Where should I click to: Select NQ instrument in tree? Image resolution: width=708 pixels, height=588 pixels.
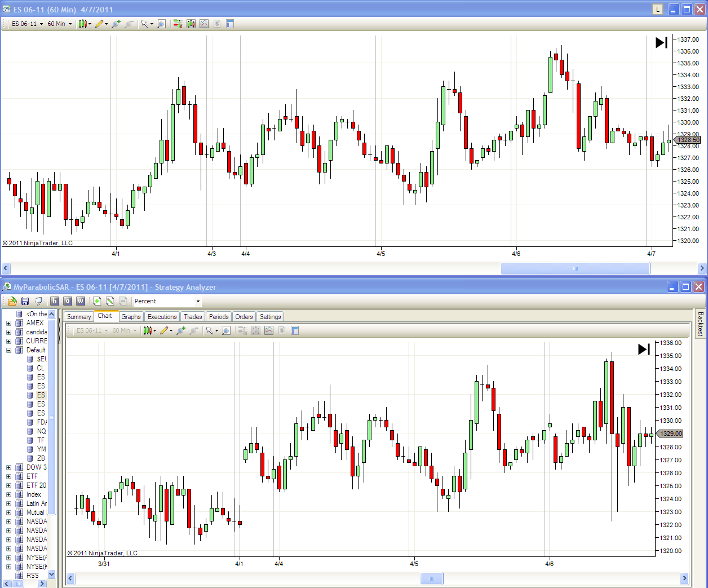point(41,431)
